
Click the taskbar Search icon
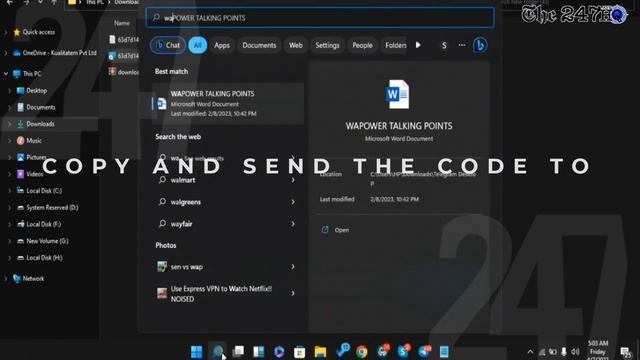(x=217, y=351)
